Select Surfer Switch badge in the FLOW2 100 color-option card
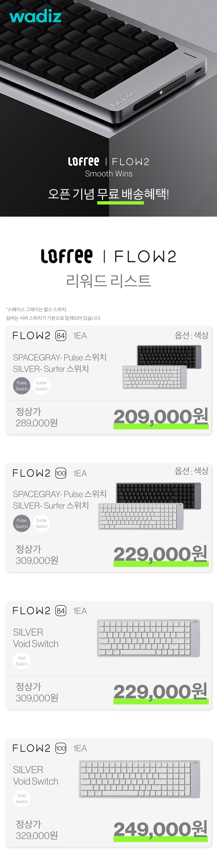 click(41, 523)
